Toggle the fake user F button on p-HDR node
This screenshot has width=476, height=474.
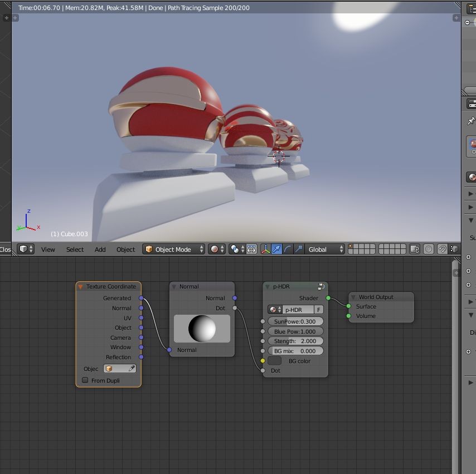(318, 310)
